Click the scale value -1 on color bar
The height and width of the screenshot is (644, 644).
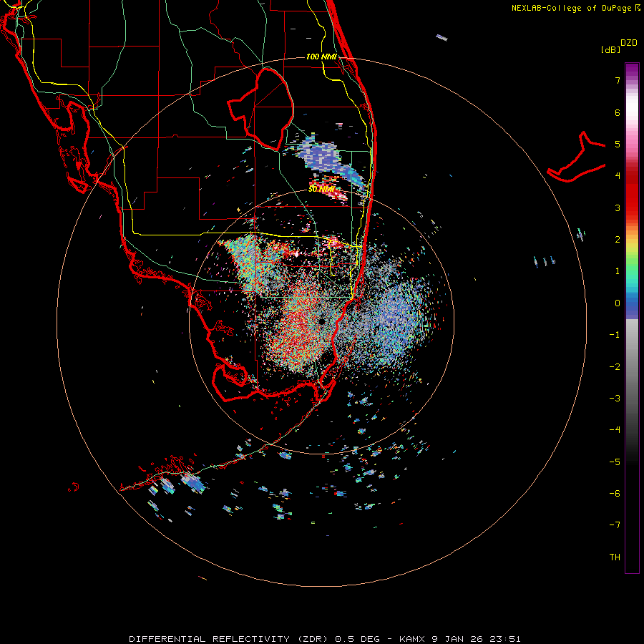[x=615, y=335]
